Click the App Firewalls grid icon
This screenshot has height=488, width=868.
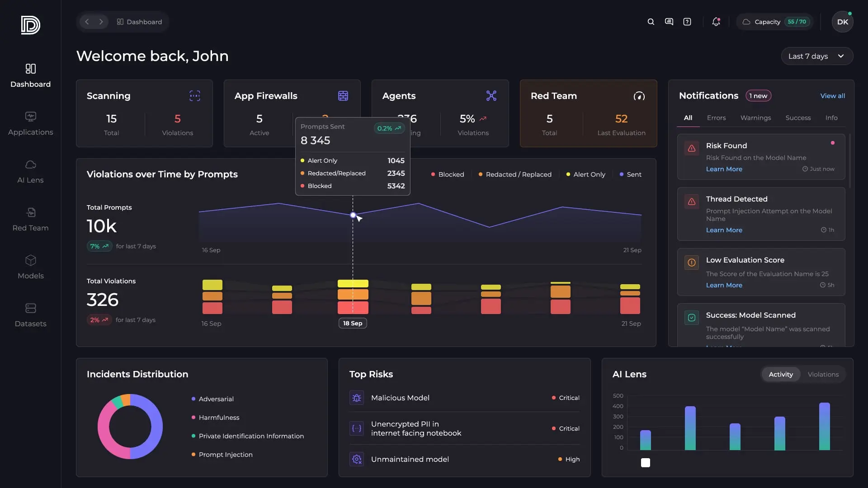click(343, 96)
